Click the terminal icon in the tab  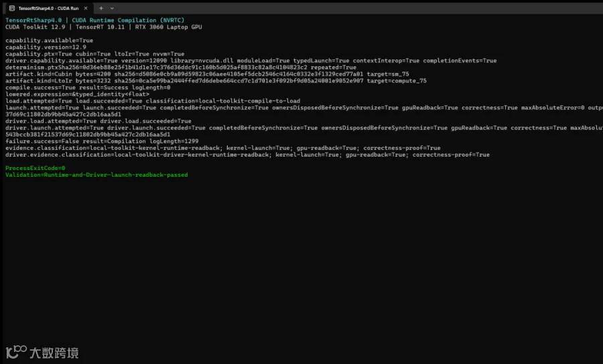click(12, 8)
